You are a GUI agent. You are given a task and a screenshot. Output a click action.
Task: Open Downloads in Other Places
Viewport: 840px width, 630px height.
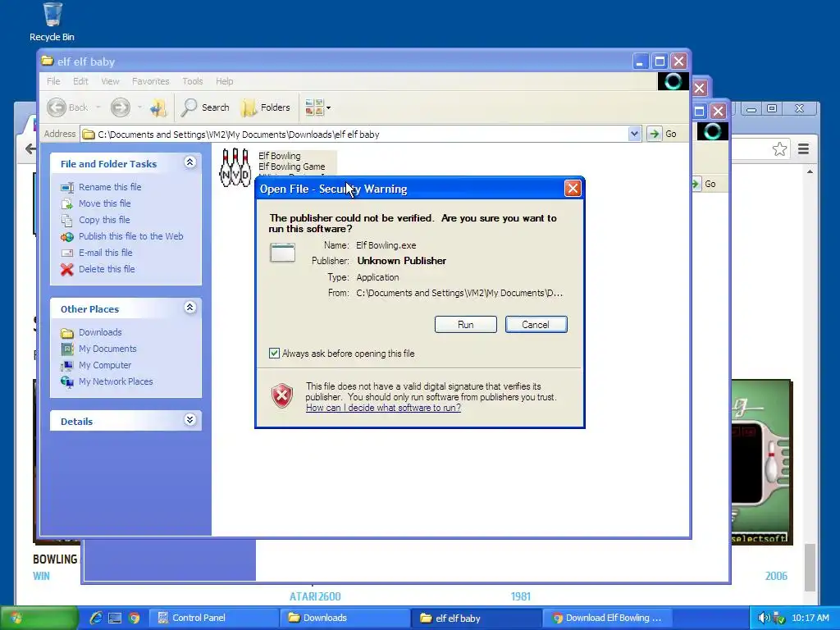point(100,333)
